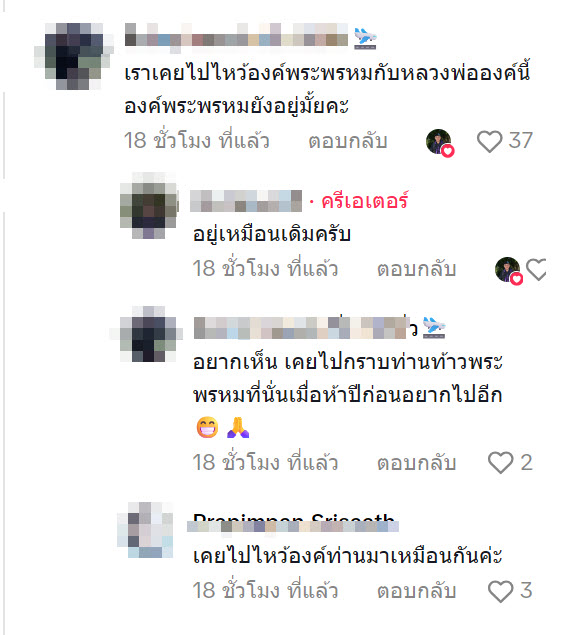Open the first commenter's username link
The image size is (582, 635).
(236, 38)
